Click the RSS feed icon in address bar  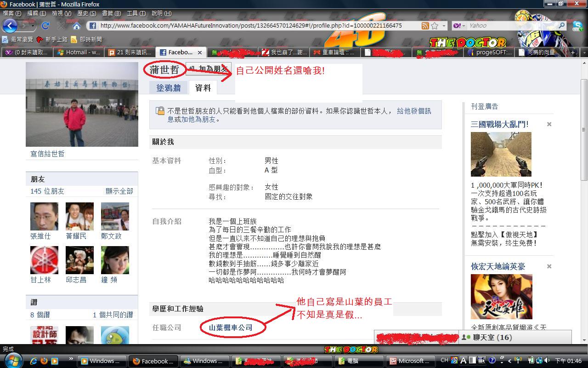425,26
